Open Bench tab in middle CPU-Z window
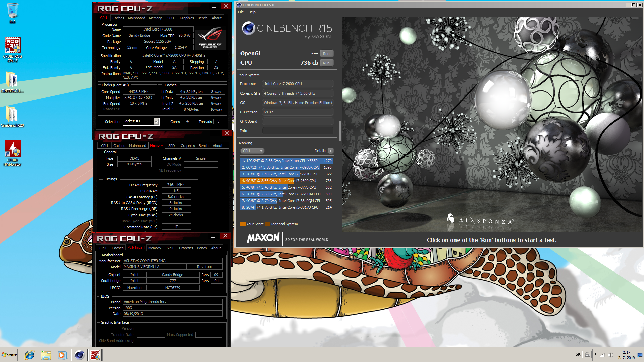The height and width of the screenshot is (362, 644). [x=203, y=146]
